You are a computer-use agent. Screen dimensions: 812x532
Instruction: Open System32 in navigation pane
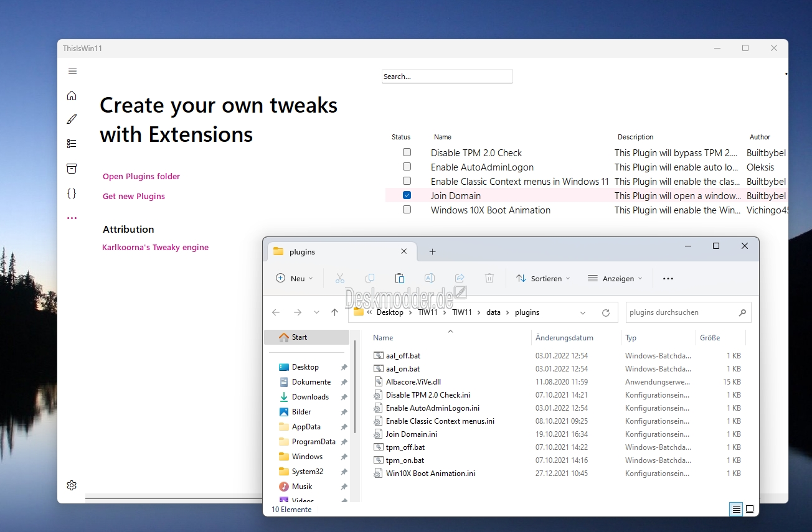[308, 472]
